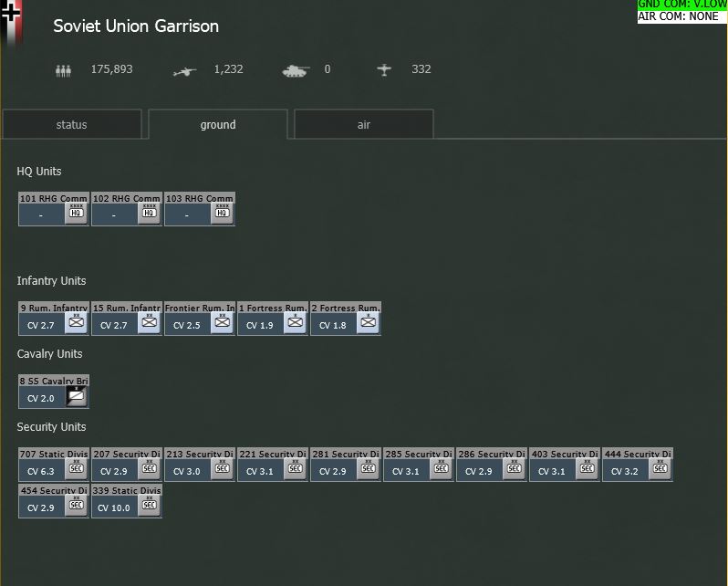The height and width of the screenshot is (586, 728).
Task: Open the air tab
Action: click(x=364, y=124)
